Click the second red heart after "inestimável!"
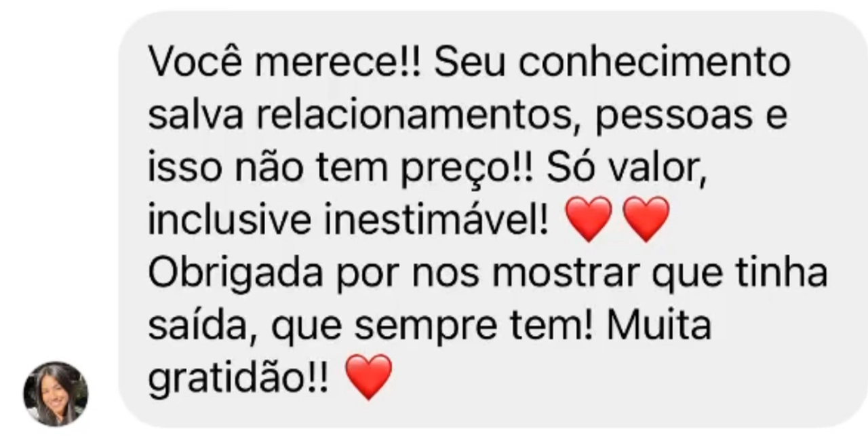Viewport: 868px width, 441px height. click(646, 219)
